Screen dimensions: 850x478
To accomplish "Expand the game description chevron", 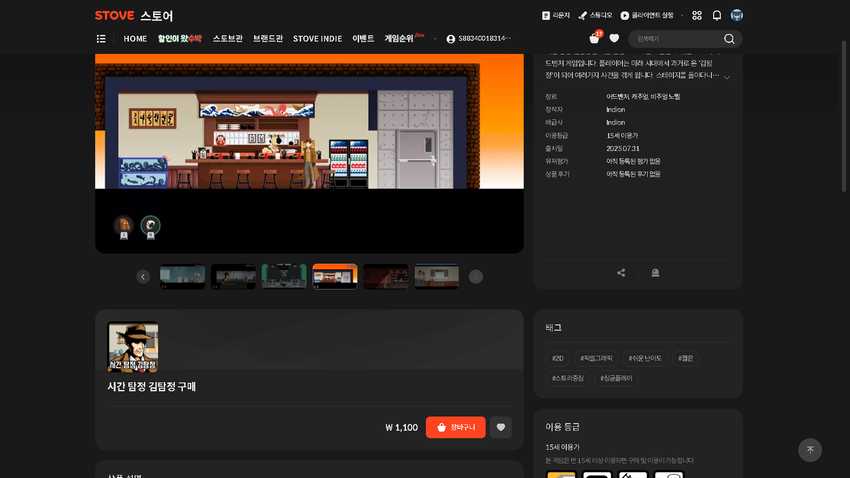I will point(727,77).
